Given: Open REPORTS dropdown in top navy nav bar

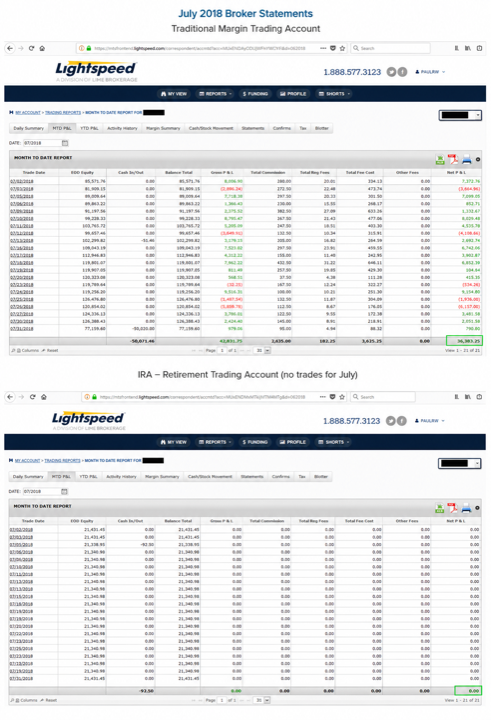Looking at the screenshot, I should pyautogui.click(x=215, y=94).
